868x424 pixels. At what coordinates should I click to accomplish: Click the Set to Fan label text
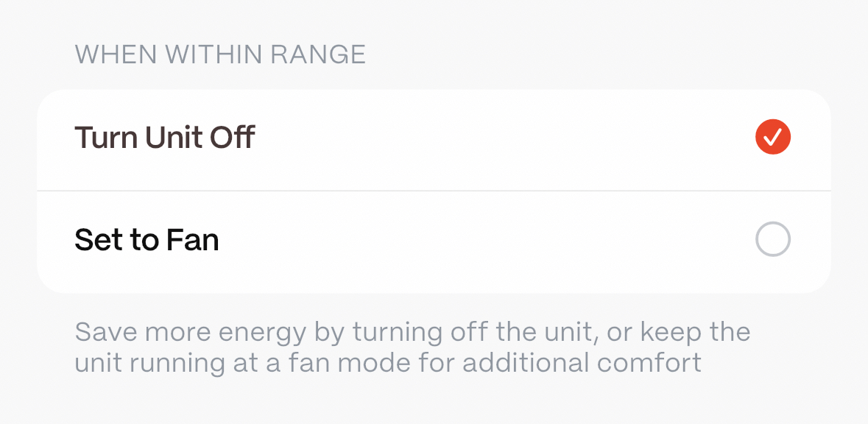(147, 240)
